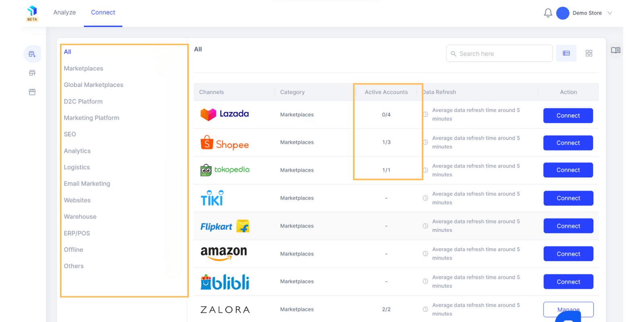Click the Lazada Marketplaces category cell
The width and height of the screenshot is (644, 322).
click(x=297, y=115)
